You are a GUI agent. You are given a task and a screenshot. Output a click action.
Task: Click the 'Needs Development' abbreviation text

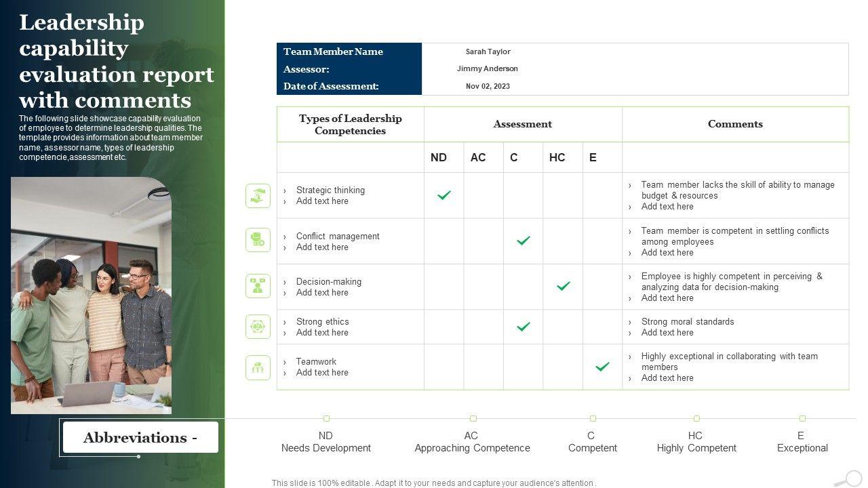(326, 448)
